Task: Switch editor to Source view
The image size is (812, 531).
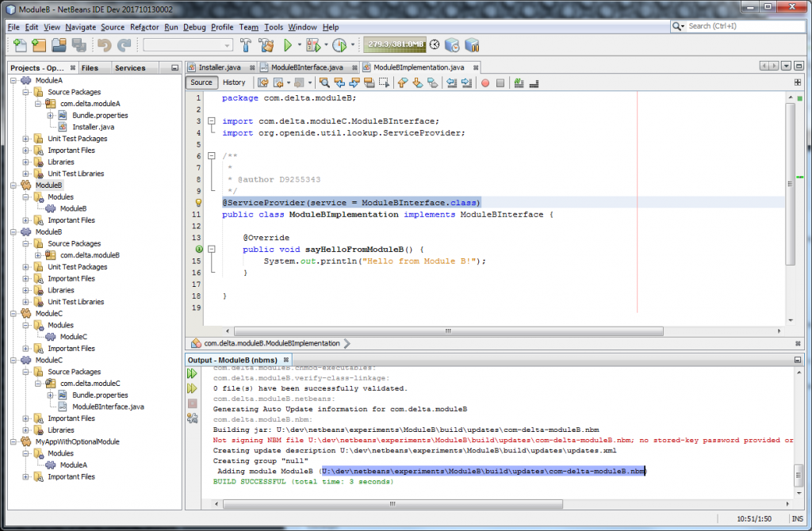Action: [x=201, y=82]
